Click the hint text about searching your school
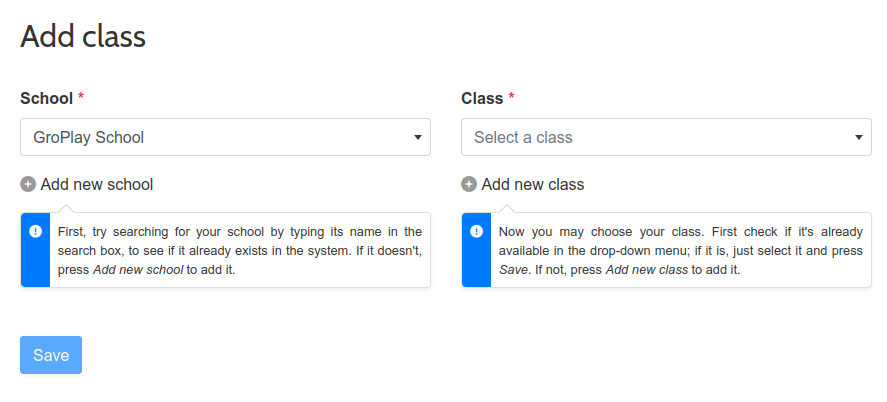Image resolution: width=887 pixels, height=402 pixels. (240, 250)
